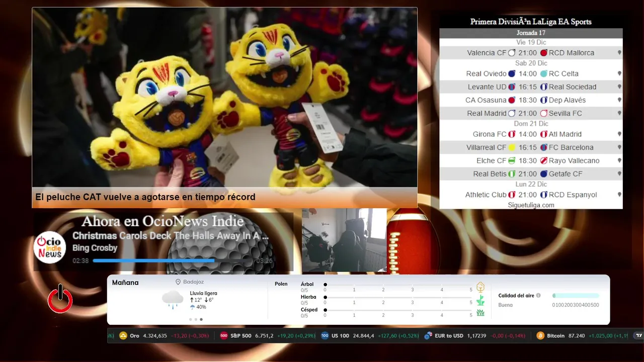Viewport: 644px width, 362px height.
Task: Click the location pin on Real Oviedo row
Action: (x=619, y=74)
